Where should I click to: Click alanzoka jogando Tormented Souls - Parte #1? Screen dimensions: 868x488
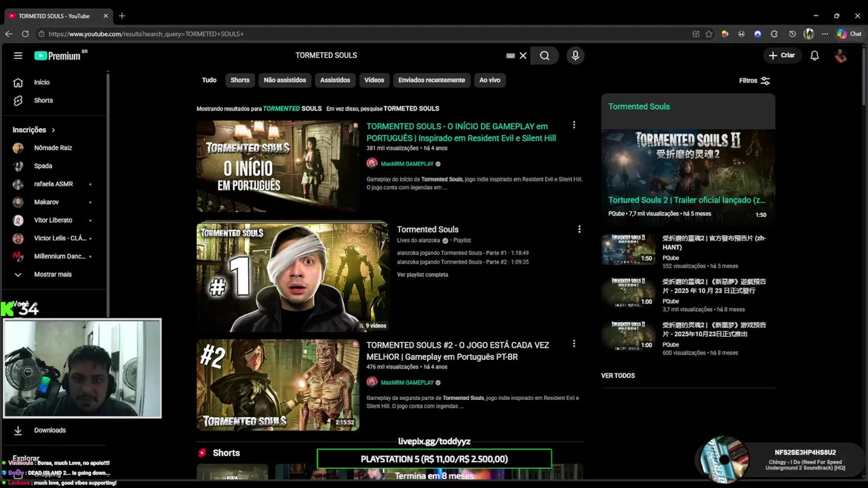462,253
